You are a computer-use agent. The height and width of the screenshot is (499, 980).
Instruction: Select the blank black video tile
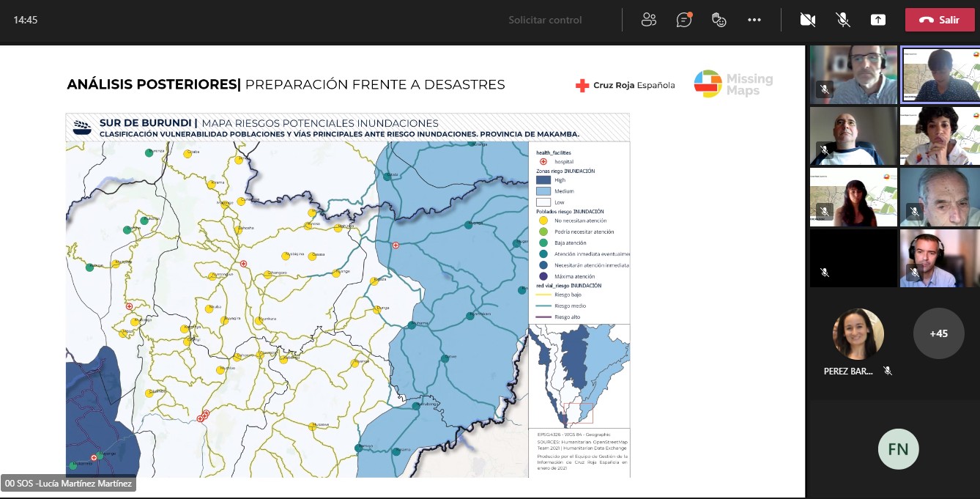[853, 258]
